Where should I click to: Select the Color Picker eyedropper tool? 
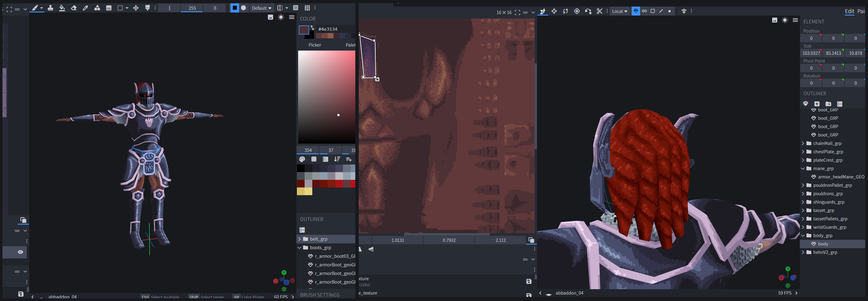85,8
